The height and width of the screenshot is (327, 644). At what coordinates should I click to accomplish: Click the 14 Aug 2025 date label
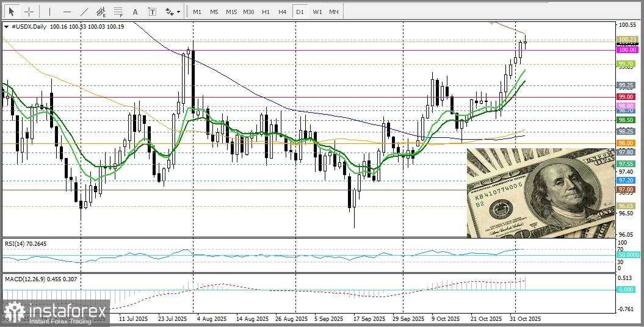(x=250, y=319)
